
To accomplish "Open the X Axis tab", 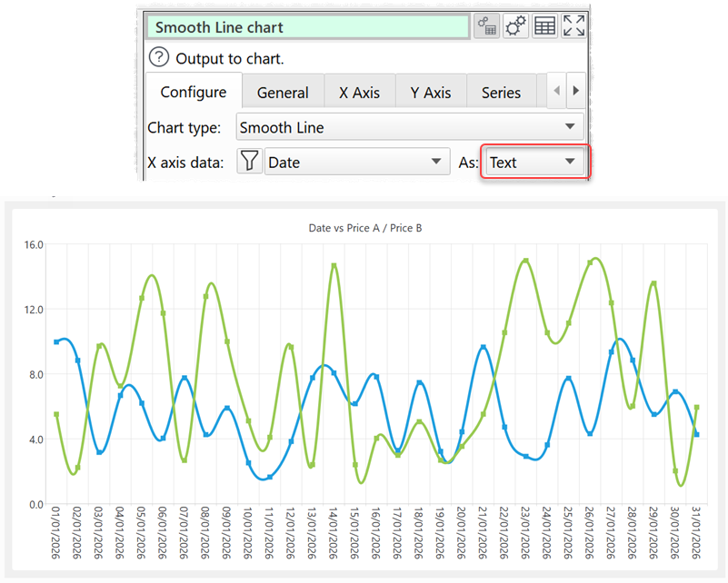I will 359,93.
